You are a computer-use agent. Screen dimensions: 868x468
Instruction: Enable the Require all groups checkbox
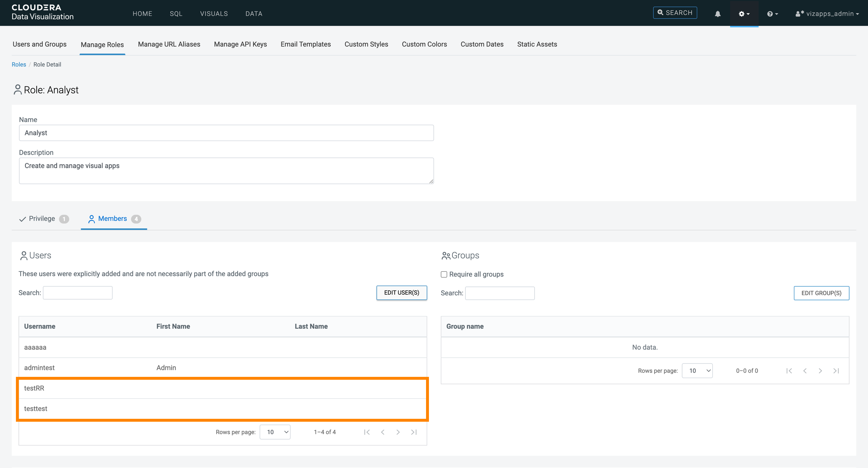pos(444,274)
